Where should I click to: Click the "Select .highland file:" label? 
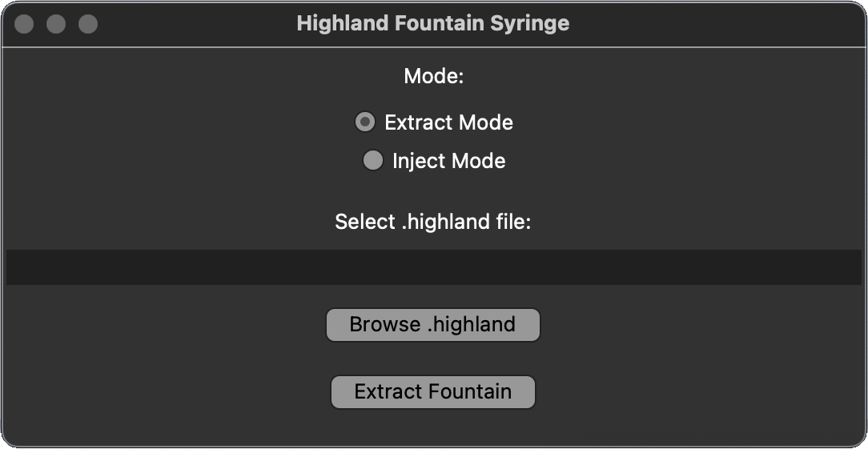[432, 222]
